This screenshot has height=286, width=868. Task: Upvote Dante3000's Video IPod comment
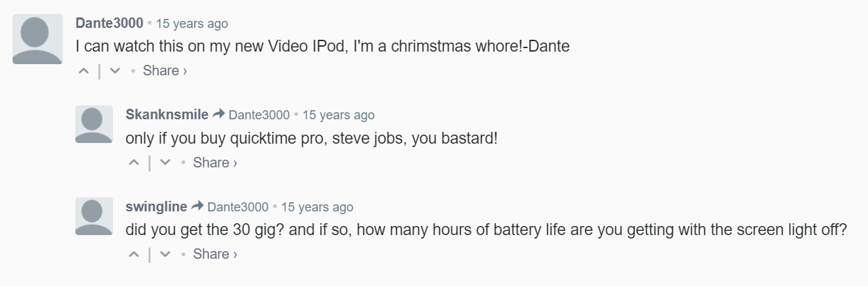point(83,70)
